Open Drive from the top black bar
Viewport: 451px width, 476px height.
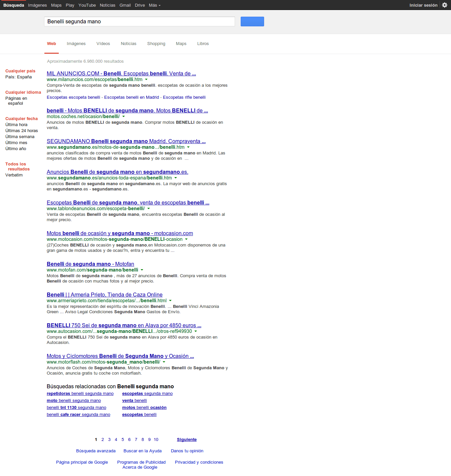tap(140, 5)
